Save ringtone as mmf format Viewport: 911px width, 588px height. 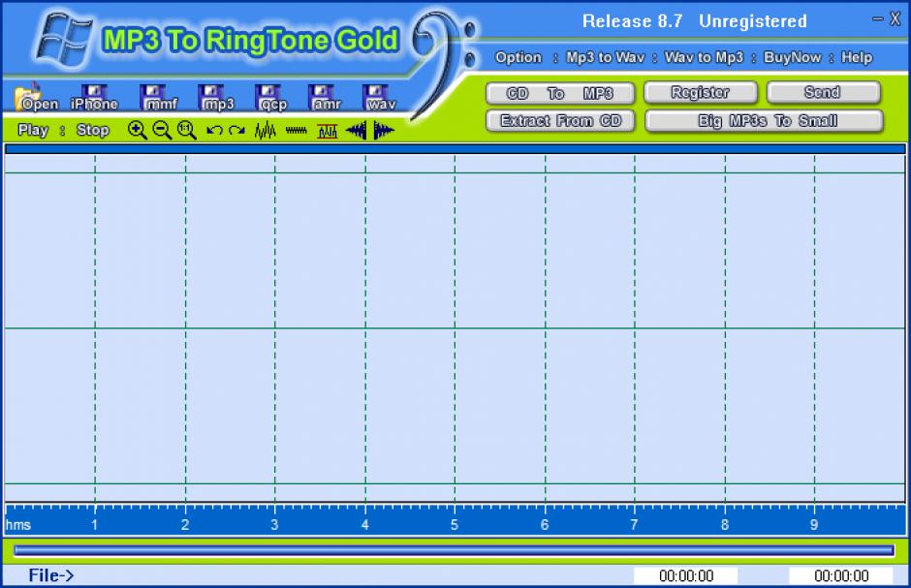(x=157, y=97)
